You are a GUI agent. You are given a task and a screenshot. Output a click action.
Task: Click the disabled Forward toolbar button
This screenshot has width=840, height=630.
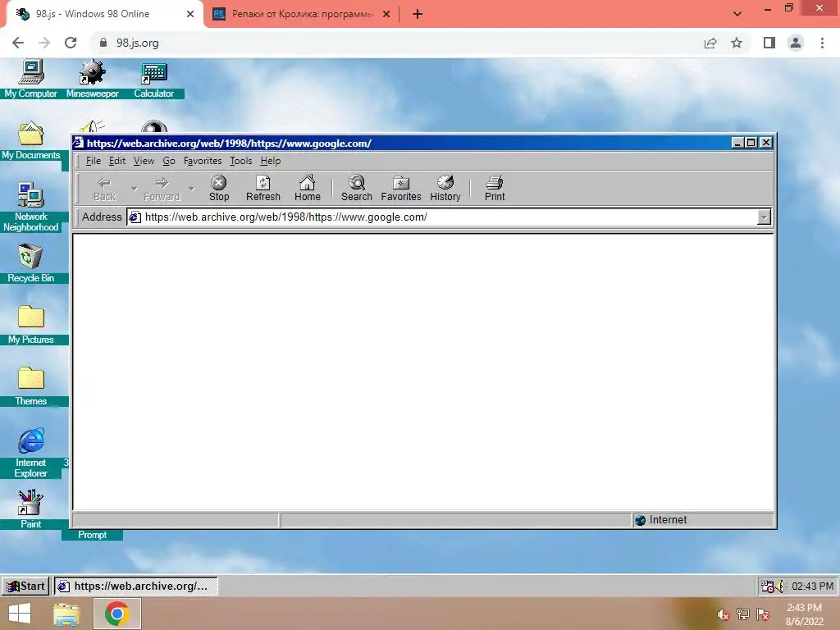(162, 188)
